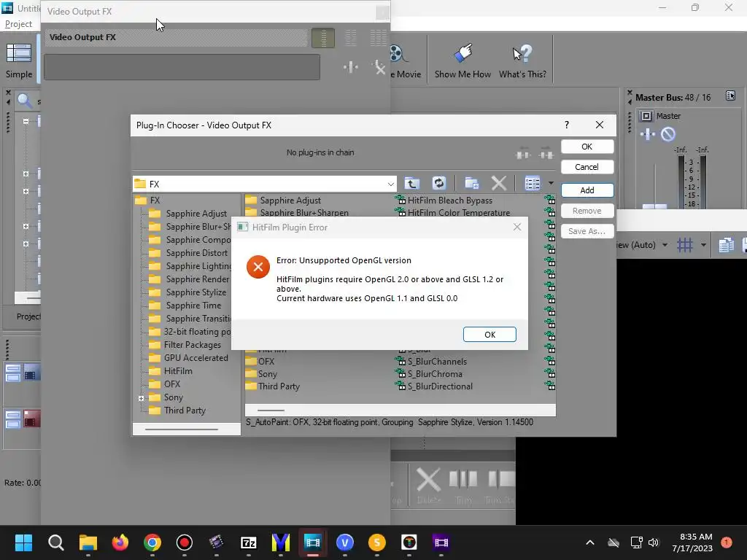Screen dimensions: 747x560
Task: Move plug-in right in chain icon
Action: coord(546,155)
